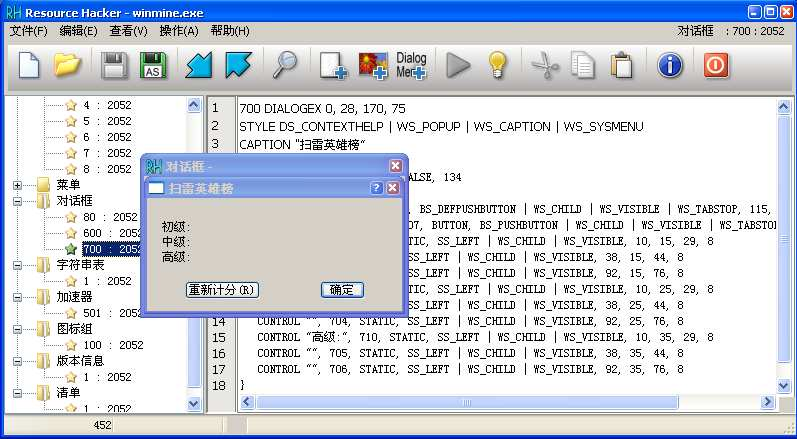
Task: Click the 初级: label in preview
Action: pos(176,227)
